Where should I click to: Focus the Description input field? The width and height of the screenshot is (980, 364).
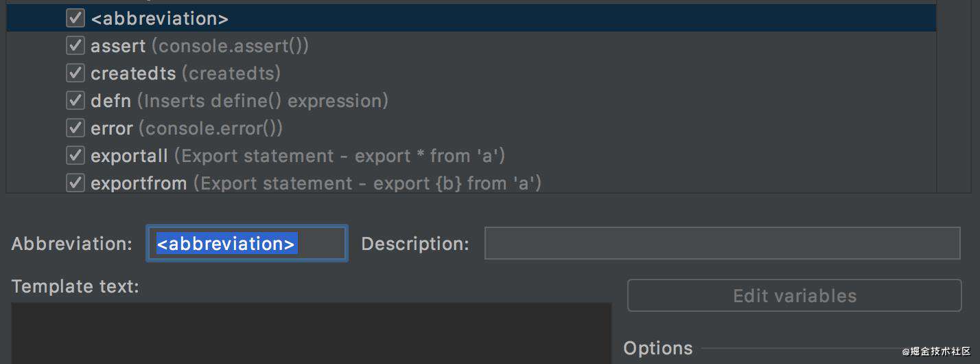(x=723, y=243)
